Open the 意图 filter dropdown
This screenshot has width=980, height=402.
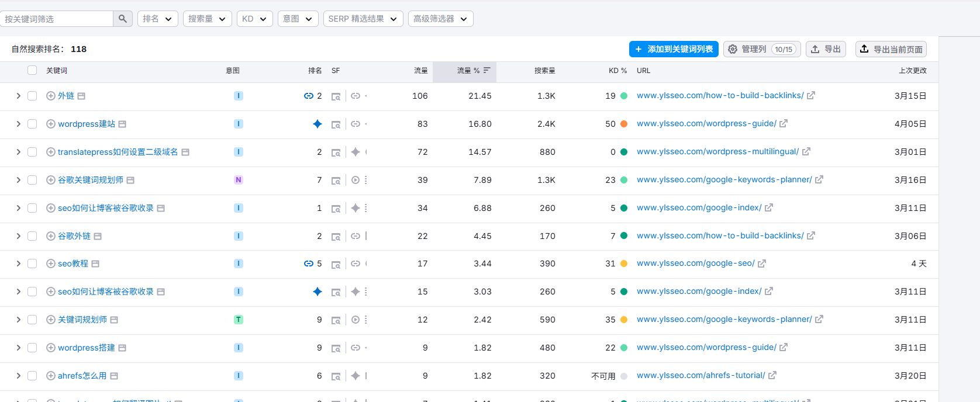(x=298, y=19)
